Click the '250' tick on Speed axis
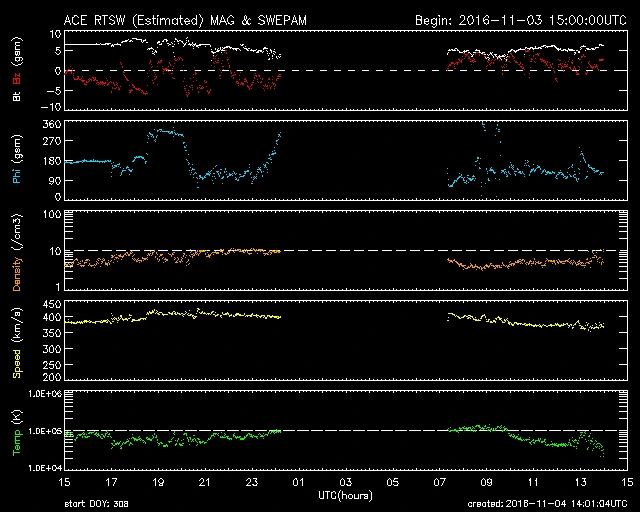This screenshot has width=640, height=512. (52, 365)
